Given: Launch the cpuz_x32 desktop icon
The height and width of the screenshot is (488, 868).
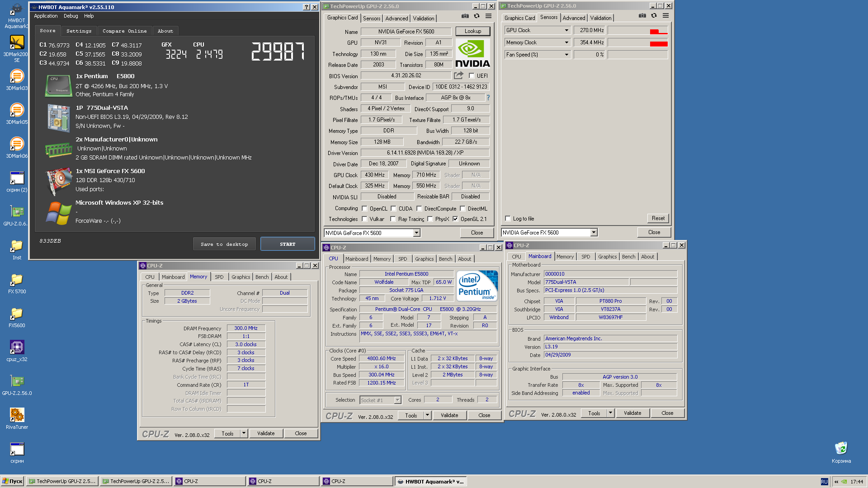Looking at the screenshot, I should tap(17, 351).
